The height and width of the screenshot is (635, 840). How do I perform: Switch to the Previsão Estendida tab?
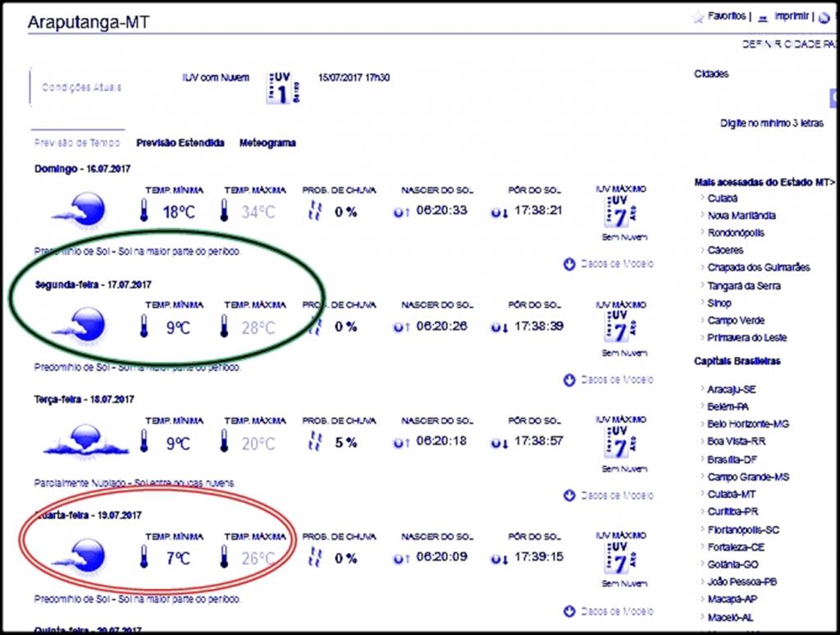pos(180,143)
